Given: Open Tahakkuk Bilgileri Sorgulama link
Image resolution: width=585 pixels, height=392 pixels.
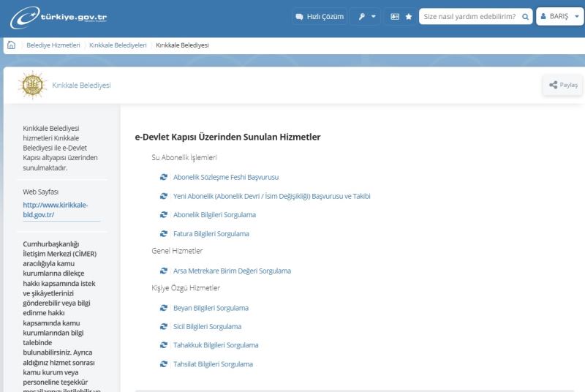Looking at the screenshot, I should pos(216,345).
